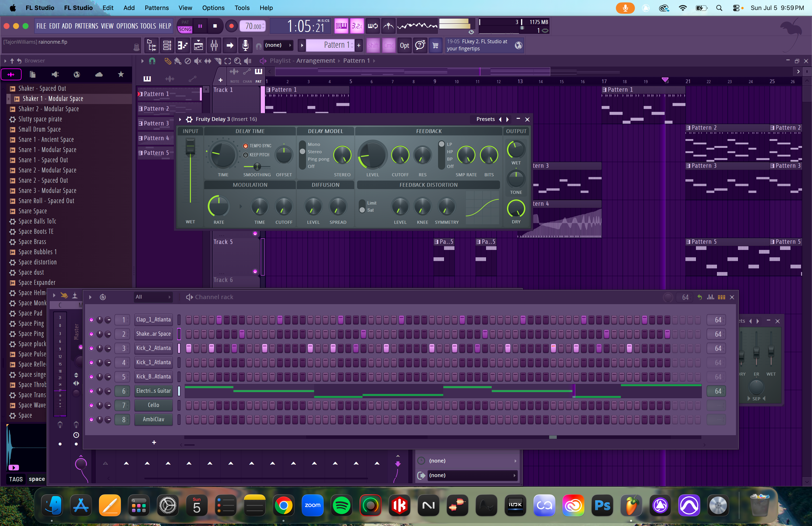
Task: Select the Delete tool in playlist
Action: pos(188,61)
